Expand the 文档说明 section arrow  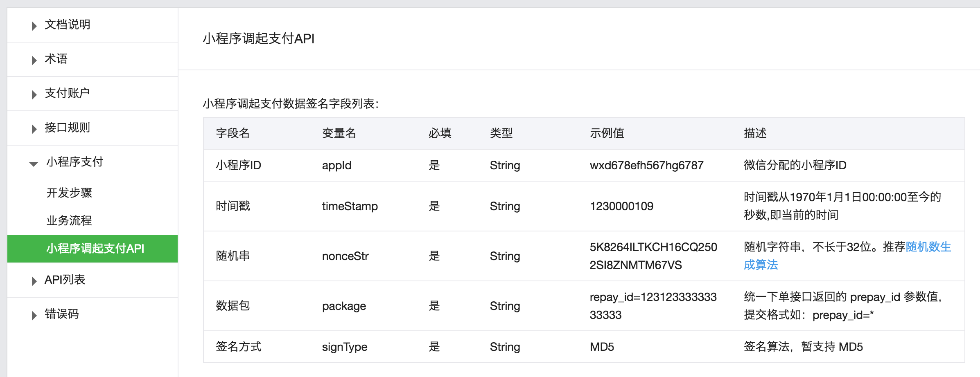click(x=34, y=26)
